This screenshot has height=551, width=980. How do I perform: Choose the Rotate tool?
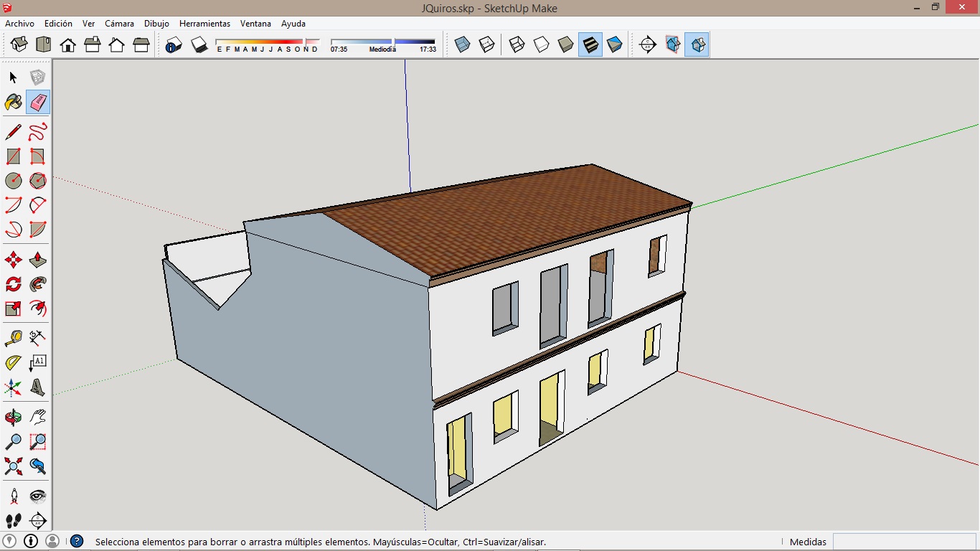pos(14,284)
